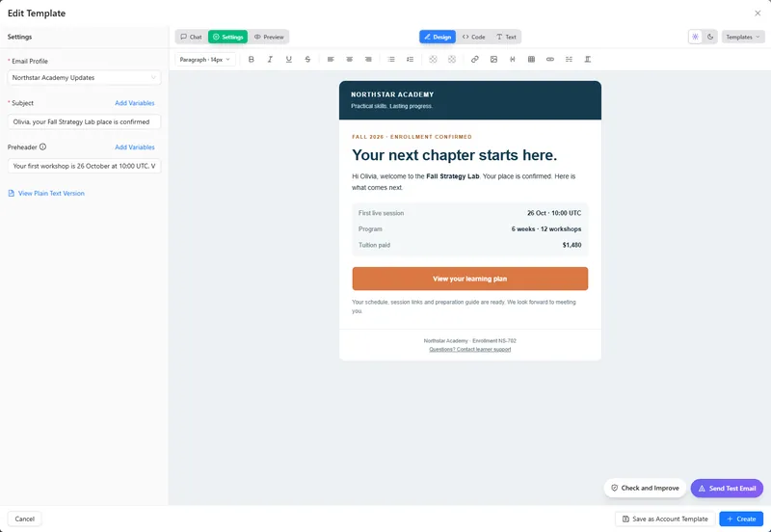Click the Create button
The width and height of the screenshot is (771, 532).
(741, 519)
